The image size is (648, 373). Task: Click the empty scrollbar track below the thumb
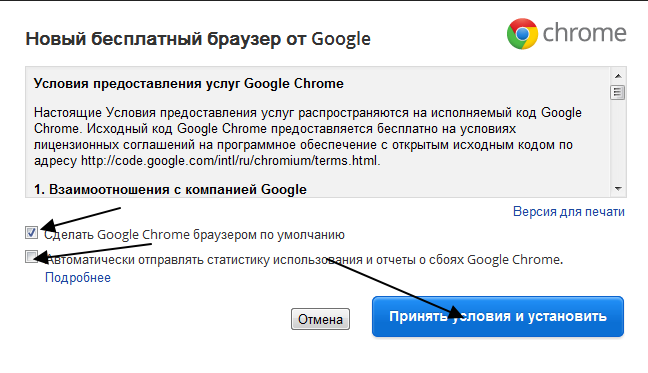click(618, 140)
